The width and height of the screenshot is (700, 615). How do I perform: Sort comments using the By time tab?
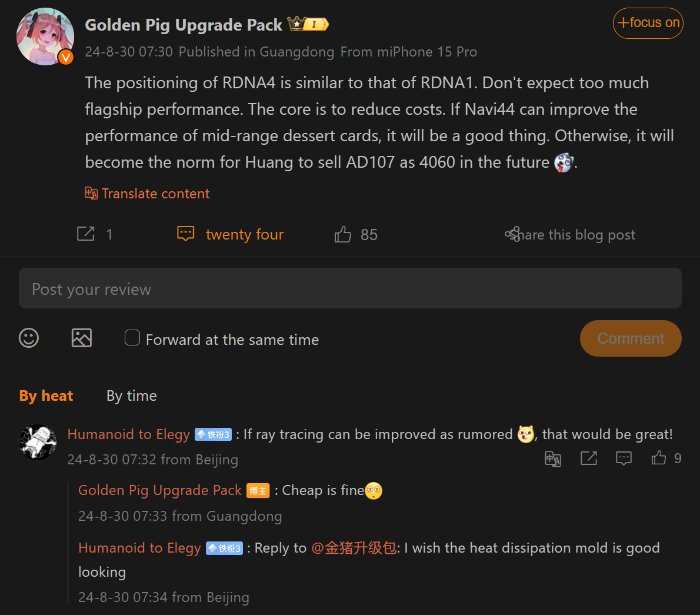132,396
